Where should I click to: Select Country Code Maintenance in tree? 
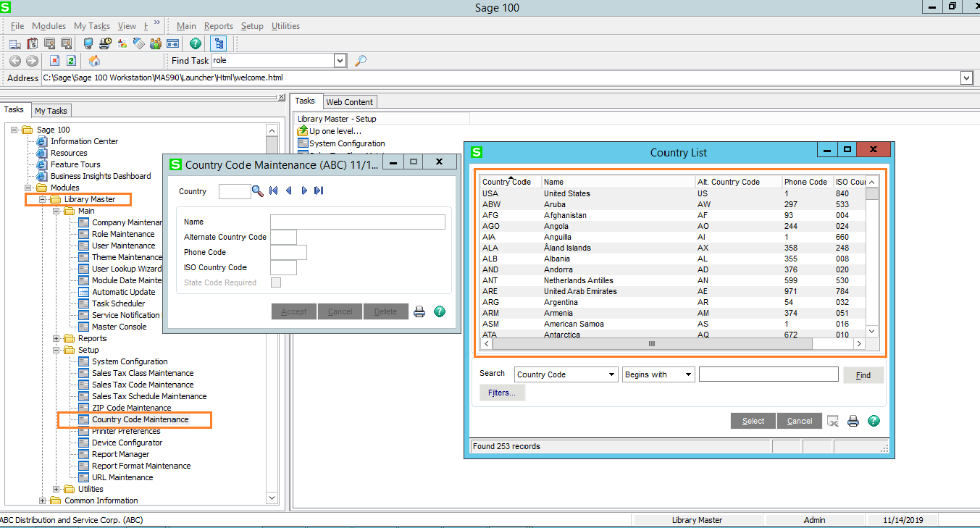(x=140, y=419)
